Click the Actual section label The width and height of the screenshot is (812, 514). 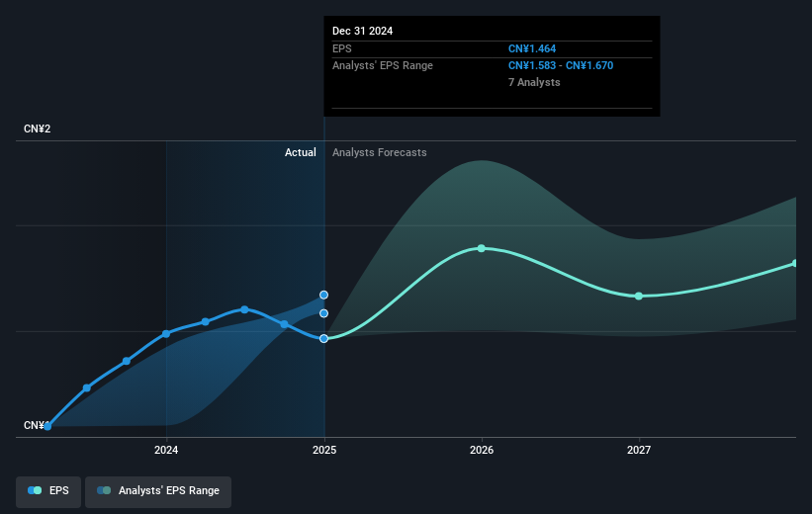(301, 152)
